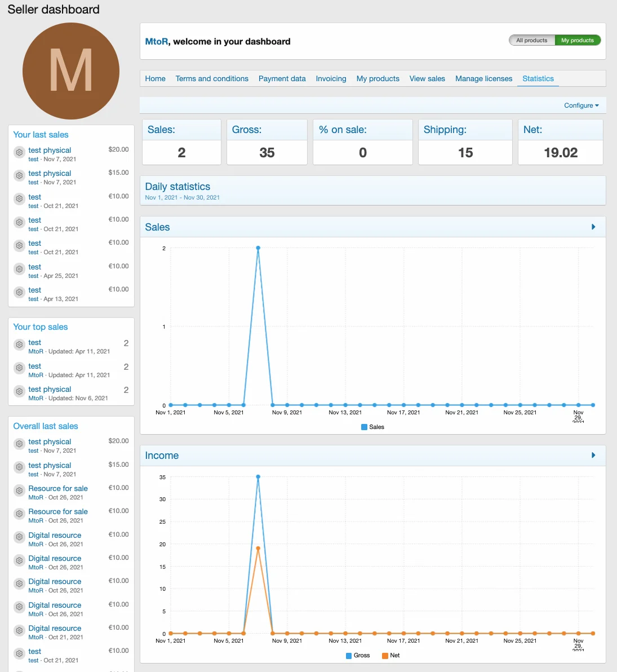The width and height of the screenshot is (617, 672).
Task: Click the gear icon beside test sale from Apr 25, 2021
Action: (x=19, y=269)
